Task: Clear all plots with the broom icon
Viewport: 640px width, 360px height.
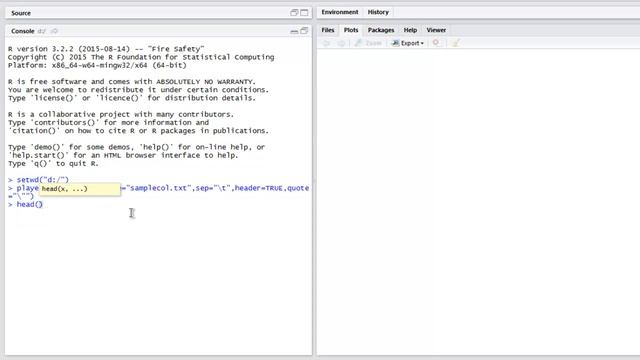Action: click(x=456, y=43)
